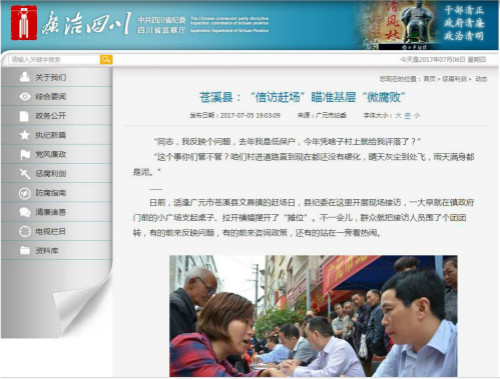Screen dimensions: 500x379
Task: Open 惩腐利剑 breadcrumb link
Action: (x=454, y=79)
